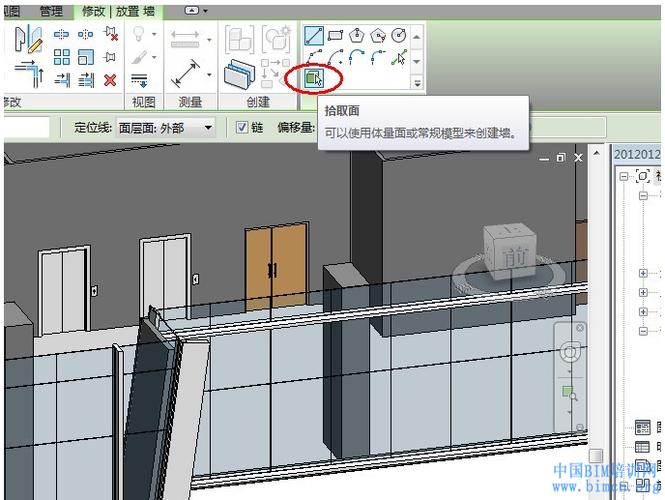Click Override Graphics paintbrush icon
This screenshot has width=665, height=500.
pyautogui.click(x=139, y=57)
